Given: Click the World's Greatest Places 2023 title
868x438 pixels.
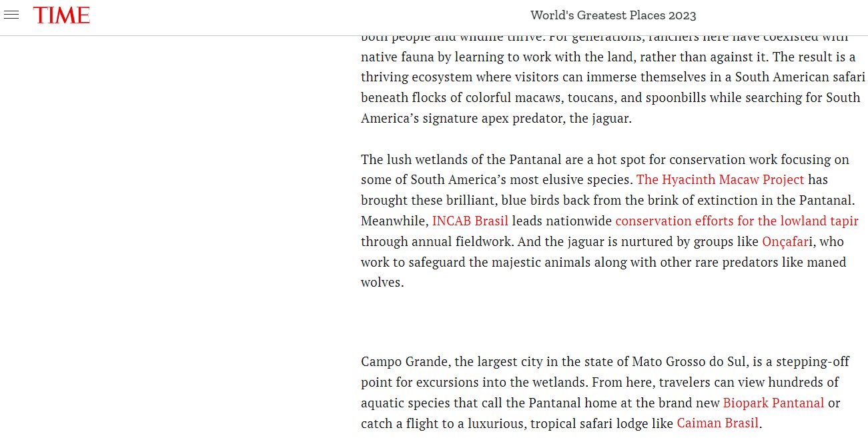Looking at the screenshot, I should [613, 15].
